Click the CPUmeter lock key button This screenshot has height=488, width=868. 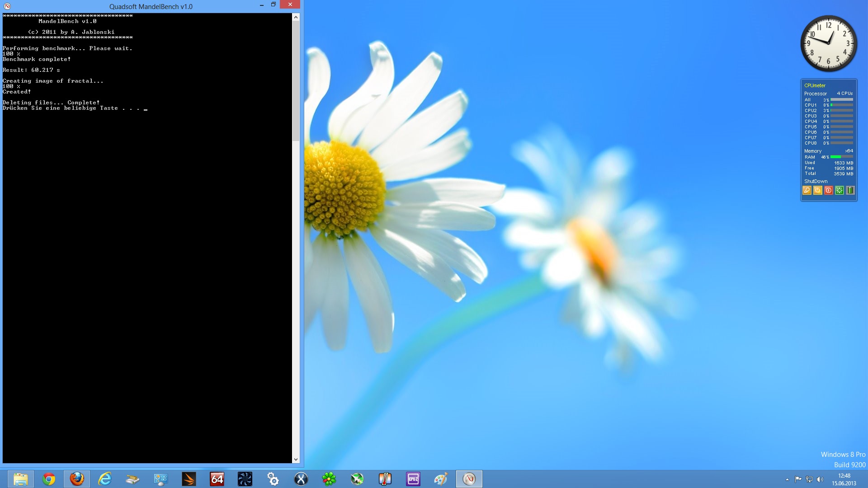click(807, 190)
